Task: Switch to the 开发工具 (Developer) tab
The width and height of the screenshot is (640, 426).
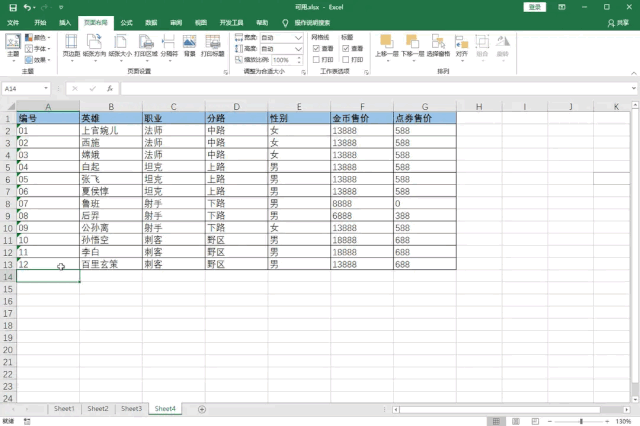Action: (231, 23)
